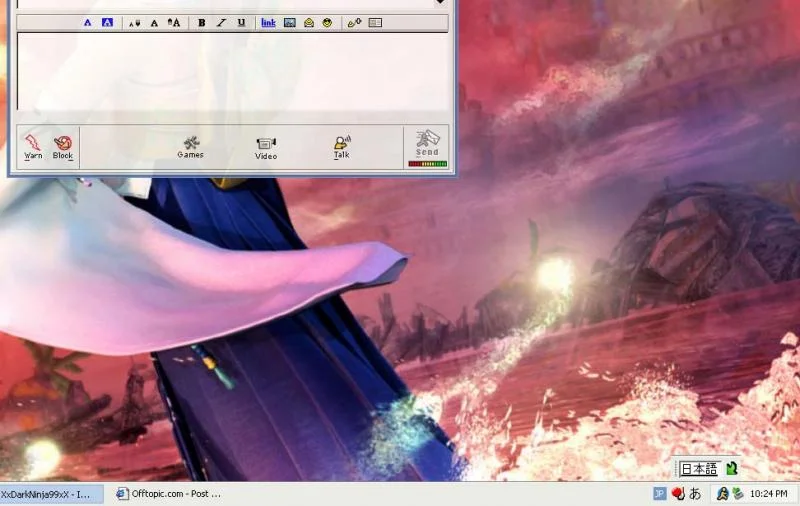
Task: Change the blue text foreground color
Action: [88, 22]
